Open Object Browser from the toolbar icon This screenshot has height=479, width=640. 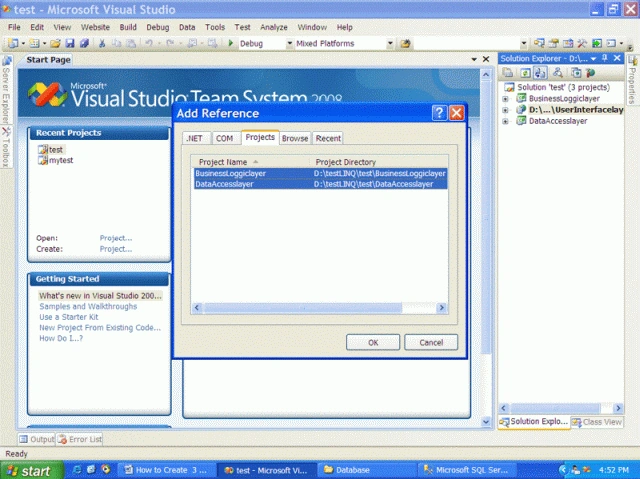pos(568,43)
